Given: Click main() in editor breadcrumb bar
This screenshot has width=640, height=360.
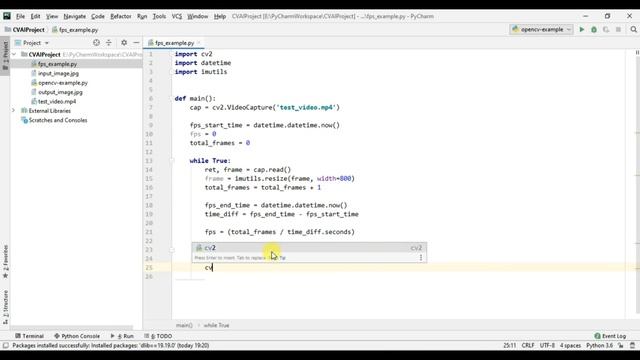Looking at the screenshot, I should tap(184, 325).
